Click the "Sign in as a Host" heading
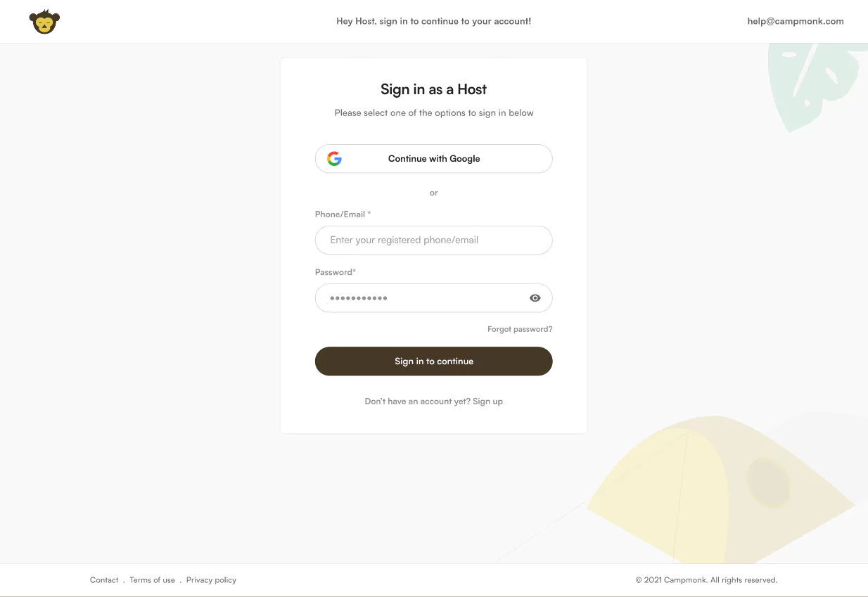This screenshot has height=597, width=868. click(x=433, y=89)
